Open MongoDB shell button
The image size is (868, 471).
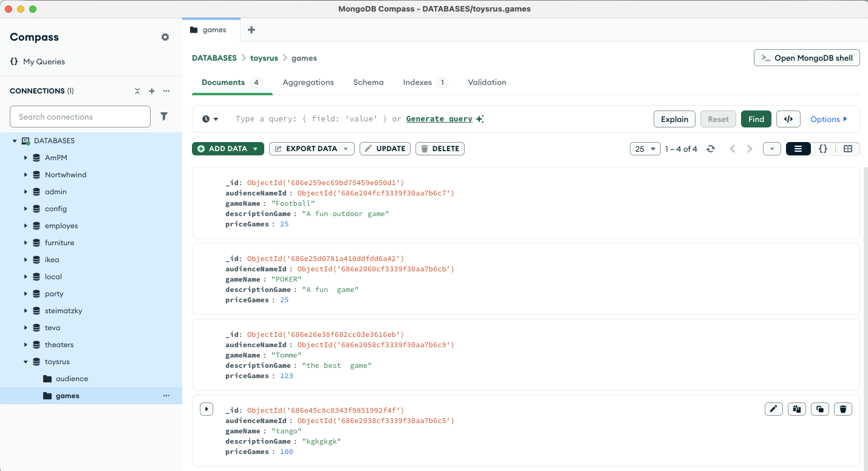807,58
